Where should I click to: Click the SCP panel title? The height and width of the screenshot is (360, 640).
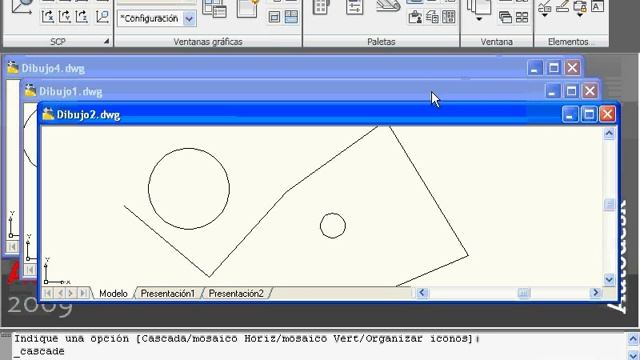point(58,42)
